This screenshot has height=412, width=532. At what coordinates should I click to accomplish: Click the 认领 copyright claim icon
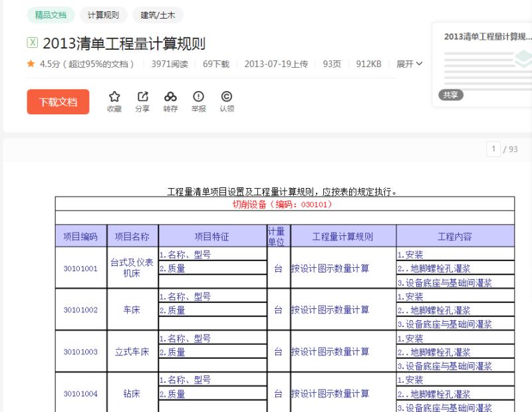pyautogui.click(x=227, y=96)
